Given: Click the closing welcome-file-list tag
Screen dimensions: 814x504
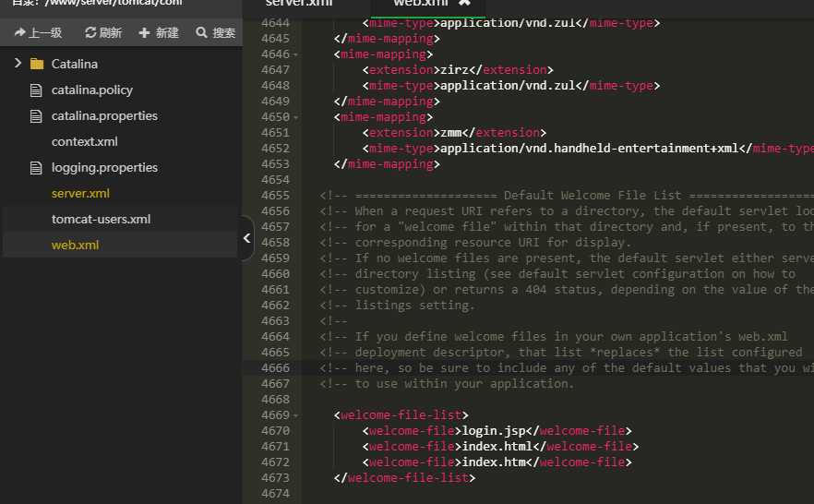Looking at the screenshot, I should point(404,477).
